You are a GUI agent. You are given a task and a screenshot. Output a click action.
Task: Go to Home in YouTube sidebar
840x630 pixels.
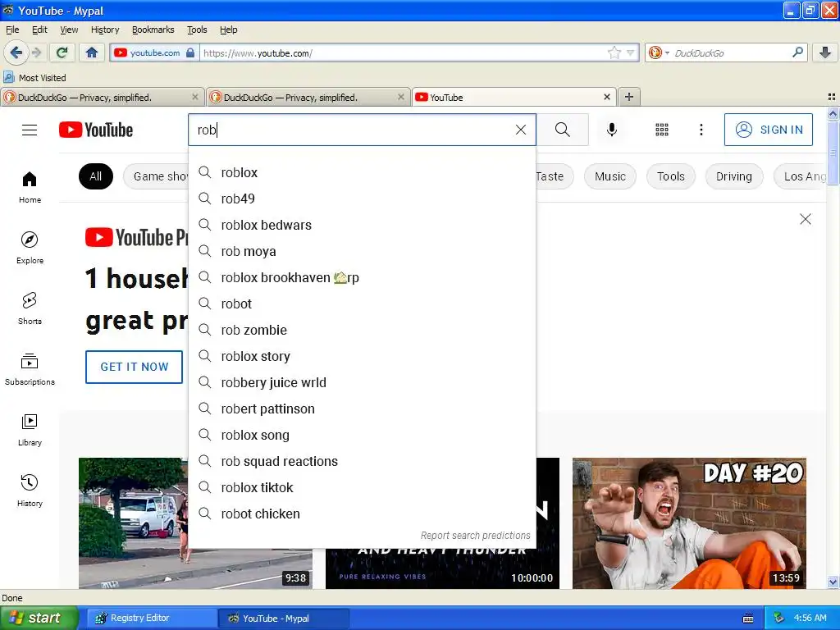click(x=30, y=187)
